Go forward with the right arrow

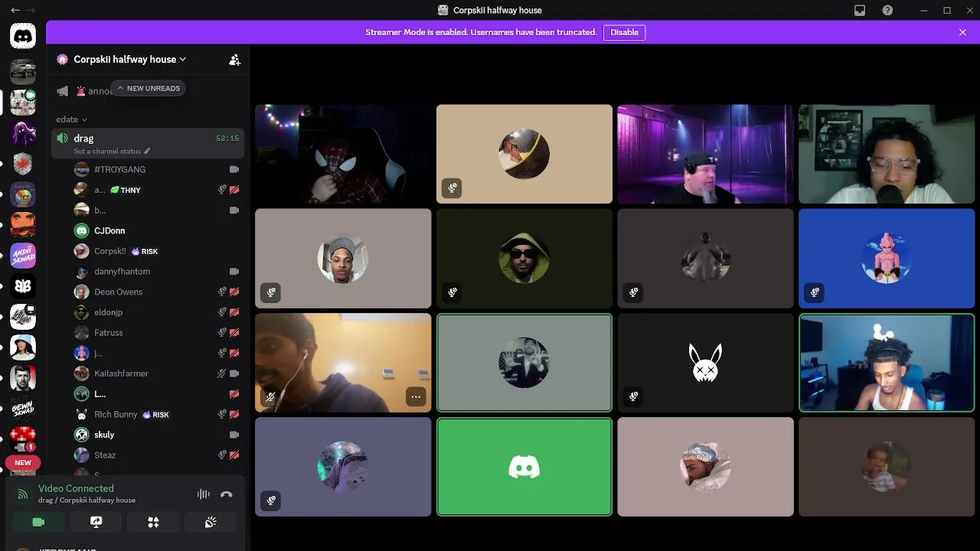(x=31, y=10)
